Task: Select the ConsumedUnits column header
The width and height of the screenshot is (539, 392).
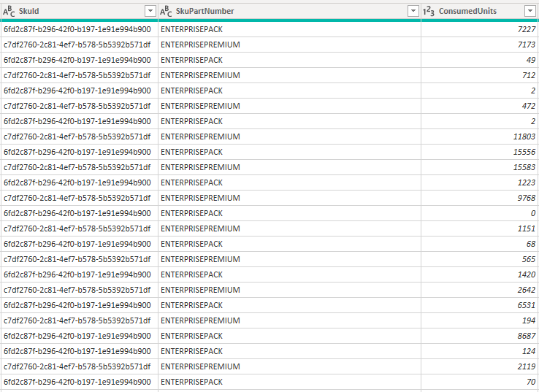Action: (480, 11)
